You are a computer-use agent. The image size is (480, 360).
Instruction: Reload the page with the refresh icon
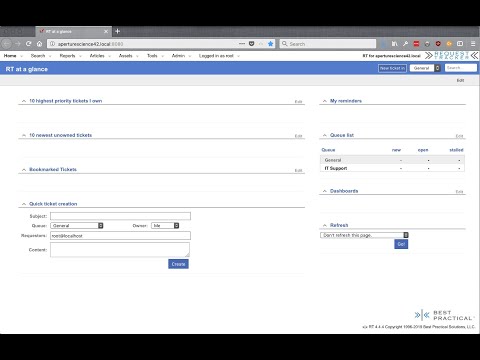pos(29,44)
